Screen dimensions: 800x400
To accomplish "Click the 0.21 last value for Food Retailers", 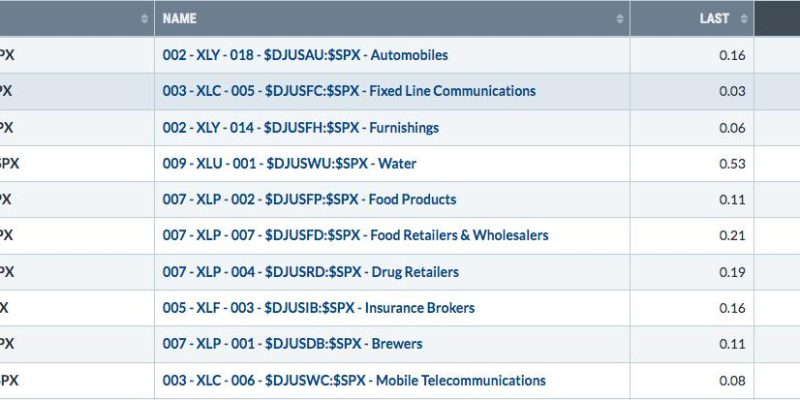I will pos(732,236).
